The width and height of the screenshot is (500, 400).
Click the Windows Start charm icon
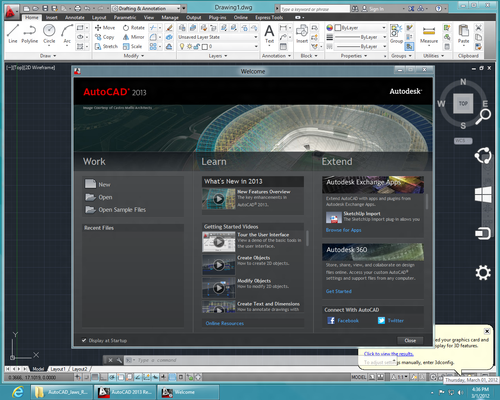click(483, 194)
